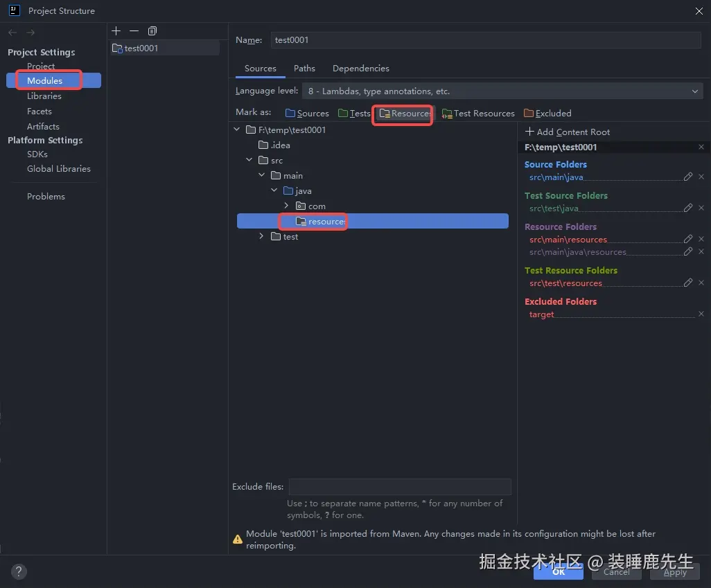Confirm with the OK button

558,571
